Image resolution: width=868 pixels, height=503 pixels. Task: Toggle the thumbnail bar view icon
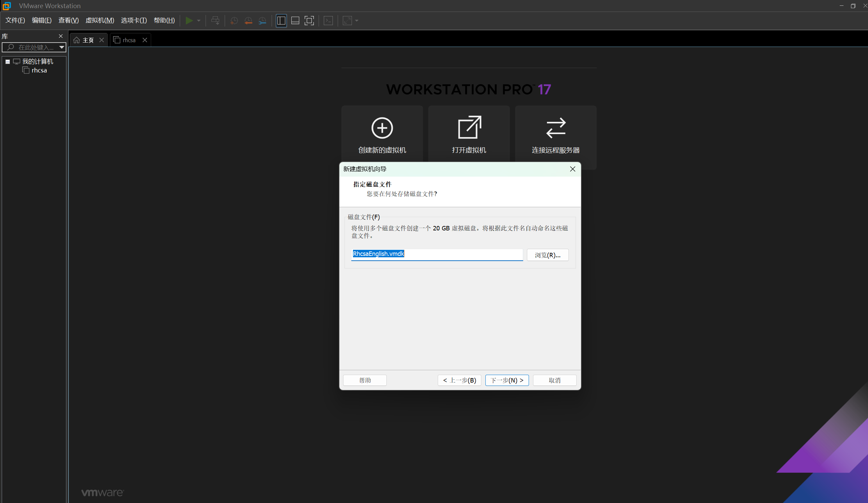[x=295, y=21]
